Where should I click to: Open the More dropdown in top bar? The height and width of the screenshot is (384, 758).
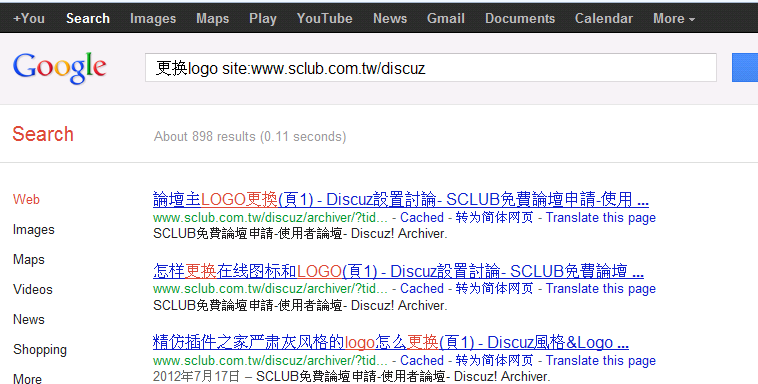pyautogui.click(x=674, y=18)
